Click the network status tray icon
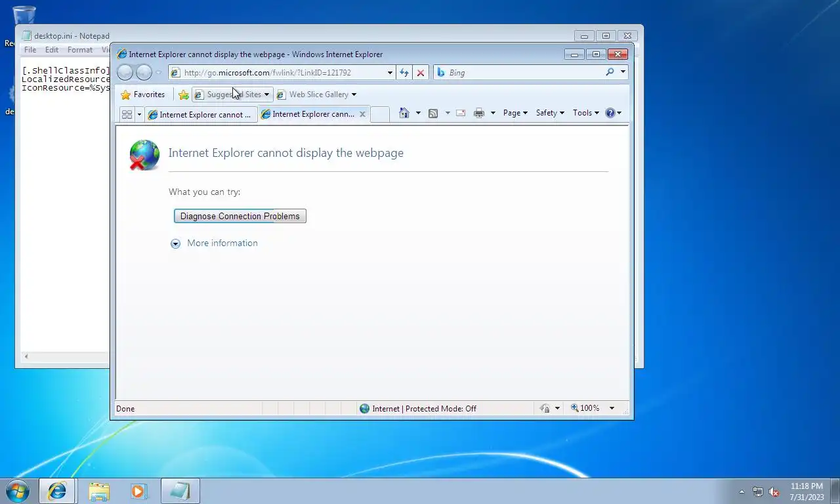 (758, 492)
